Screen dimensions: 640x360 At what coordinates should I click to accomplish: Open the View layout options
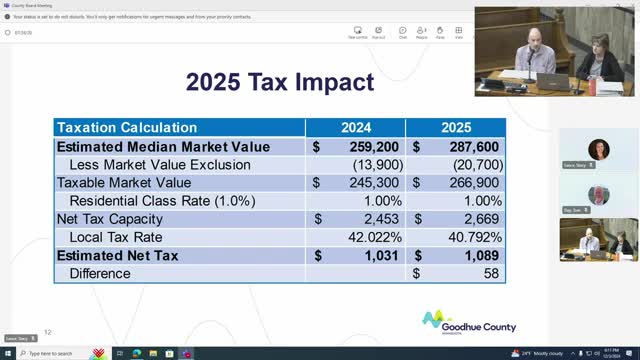pyautogui.click(x=459, y=32)
